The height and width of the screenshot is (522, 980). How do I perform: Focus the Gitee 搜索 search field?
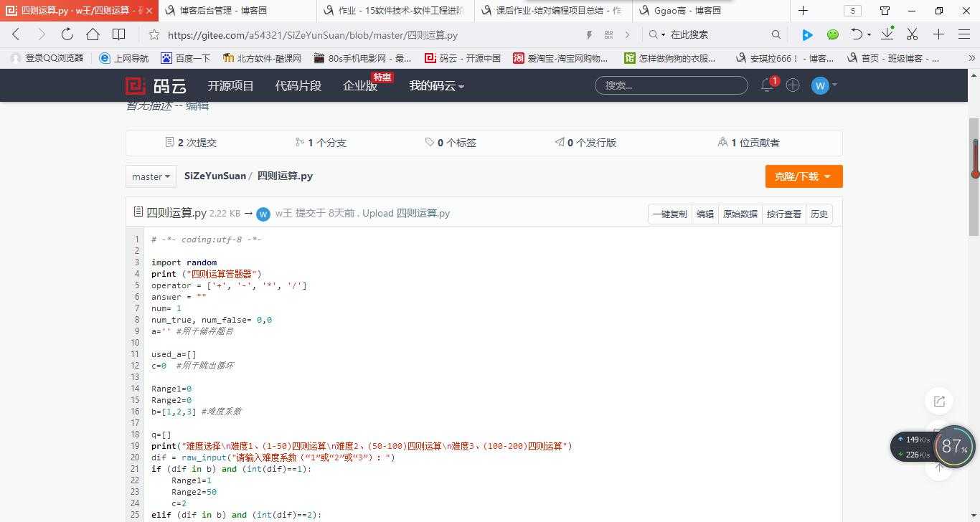click(672, 85)
